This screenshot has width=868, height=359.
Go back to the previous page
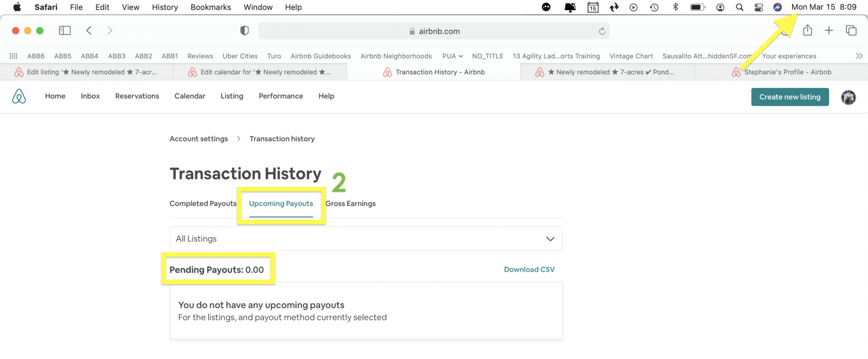click(x=89, y=30)
